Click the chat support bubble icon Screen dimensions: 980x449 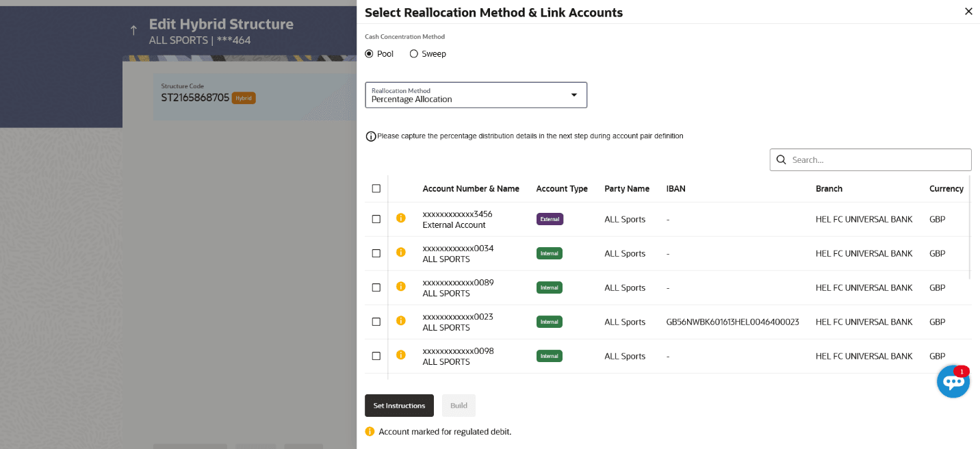coord(953,382)
